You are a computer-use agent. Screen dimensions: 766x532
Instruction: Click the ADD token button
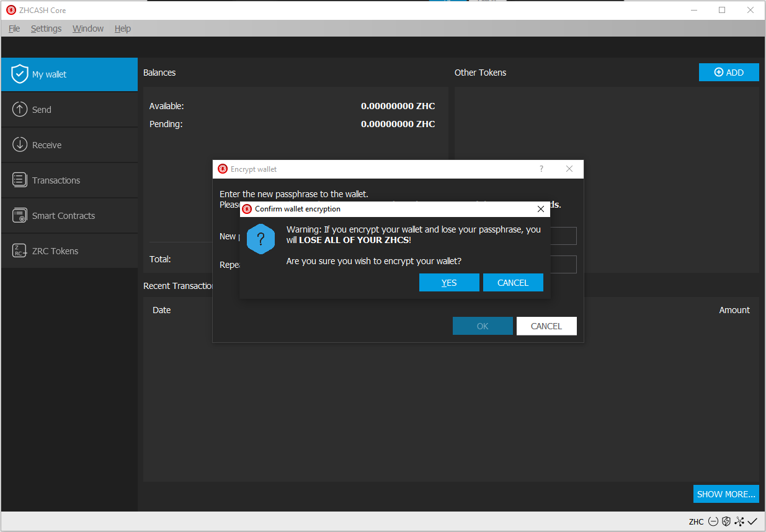coord(729,73)
